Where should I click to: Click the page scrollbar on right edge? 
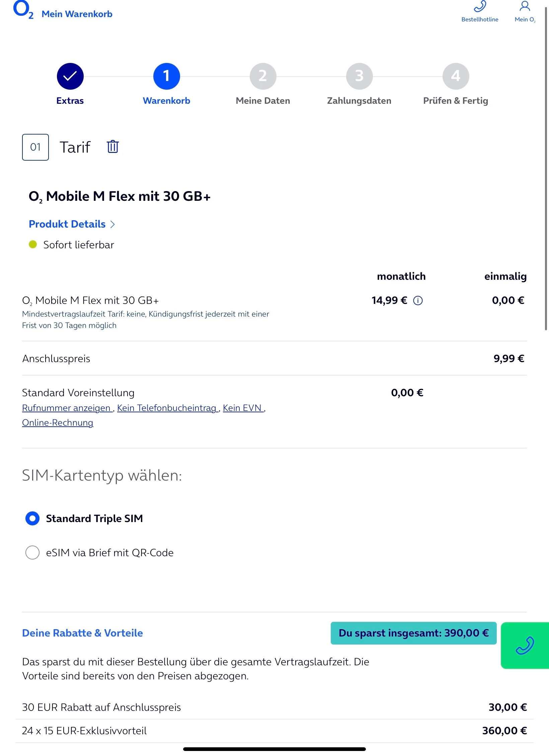pyautogui.click(x=546, y=167)
